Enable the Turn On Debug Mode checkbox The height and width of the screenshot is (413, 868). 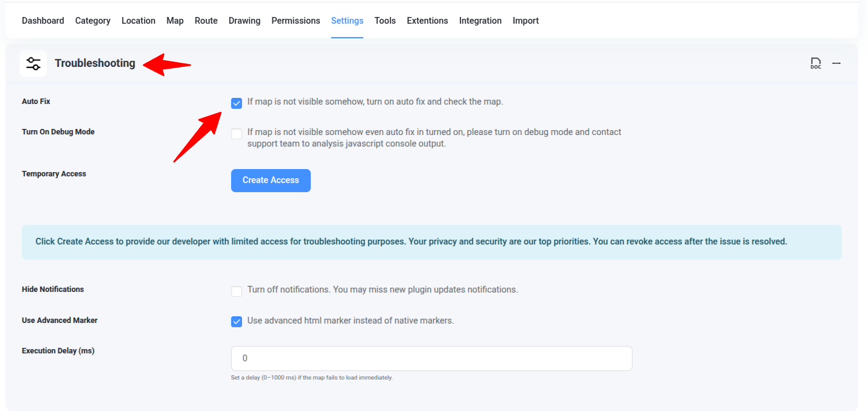(237, 134)
